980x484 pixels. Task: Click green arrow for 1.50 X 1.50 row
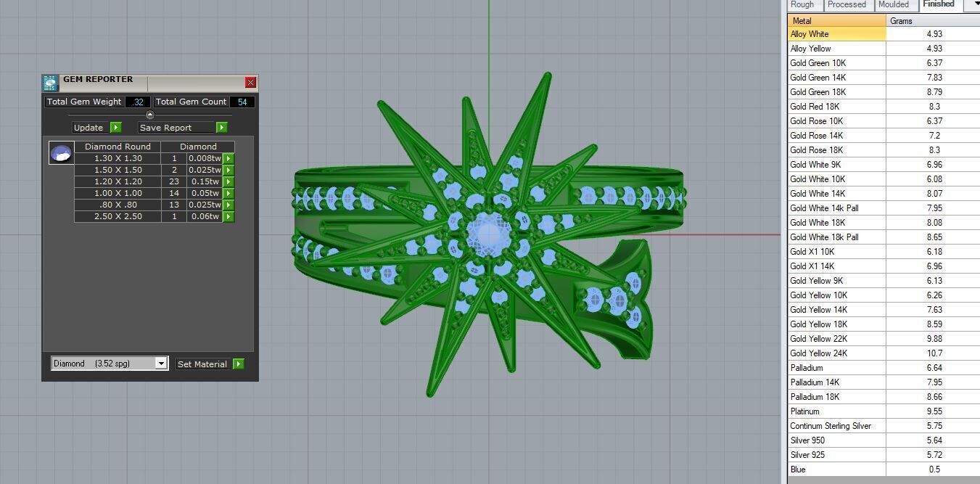(228, 170)
